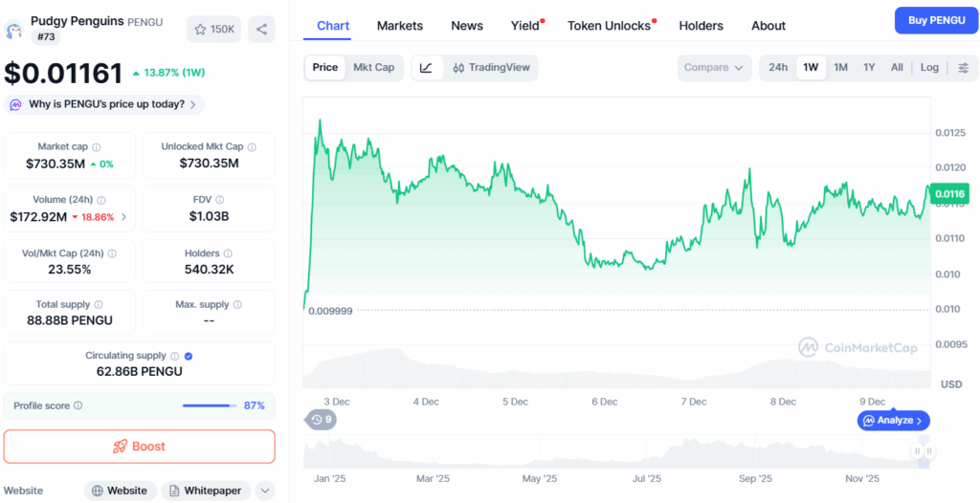Image resolution: width=980 pixels, height=503 pixels.
Task: Expand Volume (24h) details arrow
Action: (123, 217)
